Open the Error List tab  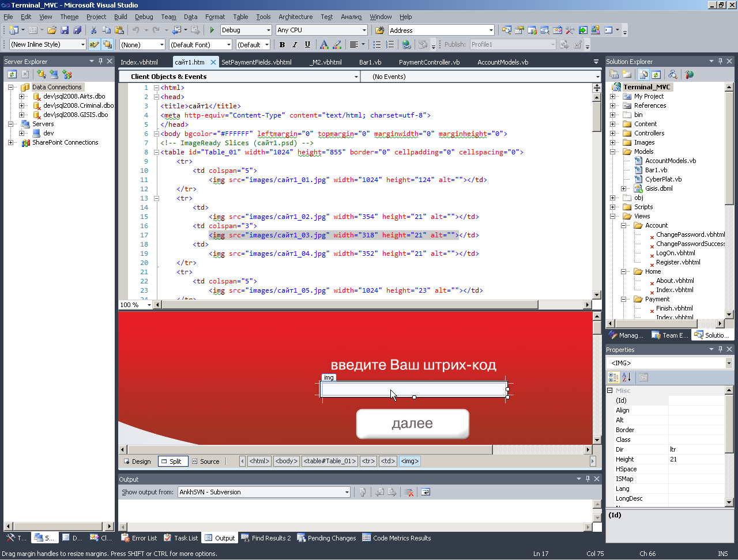(139, 538)
